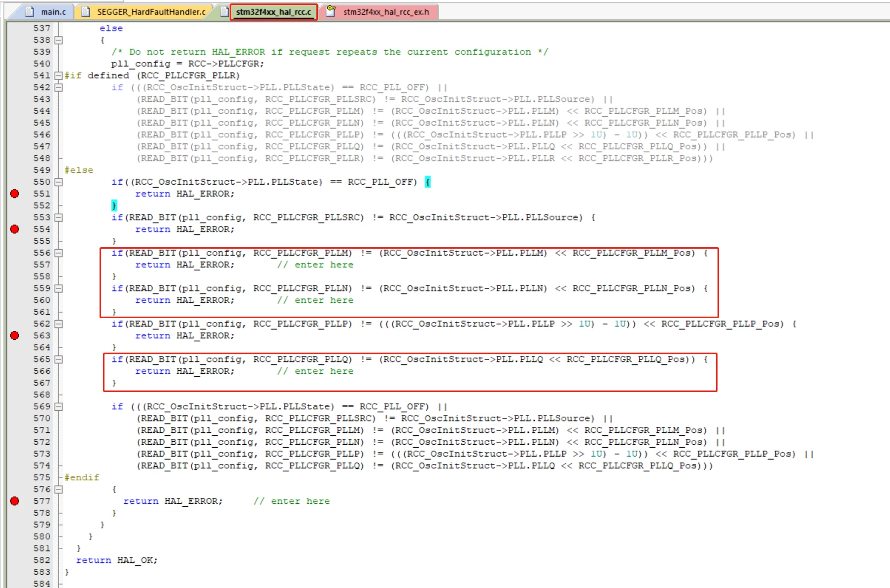Collapse the if fold at line 542

coord(59,87)
